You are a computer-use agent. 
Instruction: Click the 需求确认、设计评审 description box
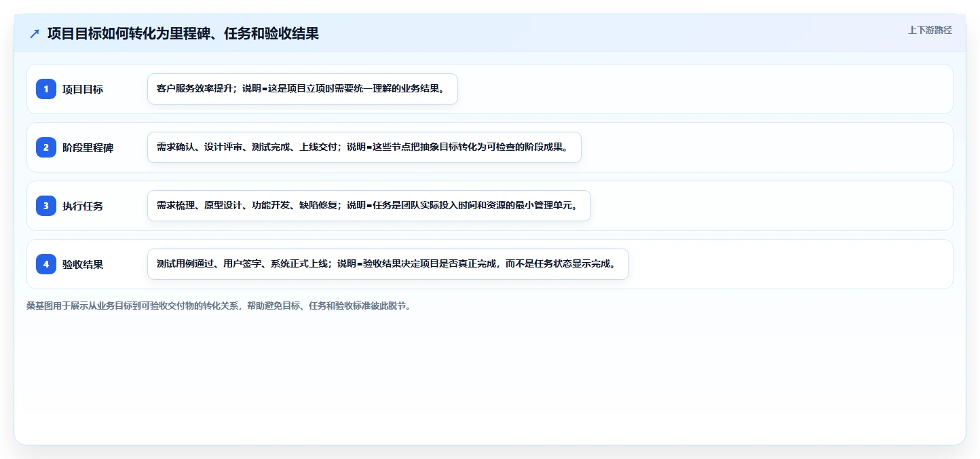point(364,147)
